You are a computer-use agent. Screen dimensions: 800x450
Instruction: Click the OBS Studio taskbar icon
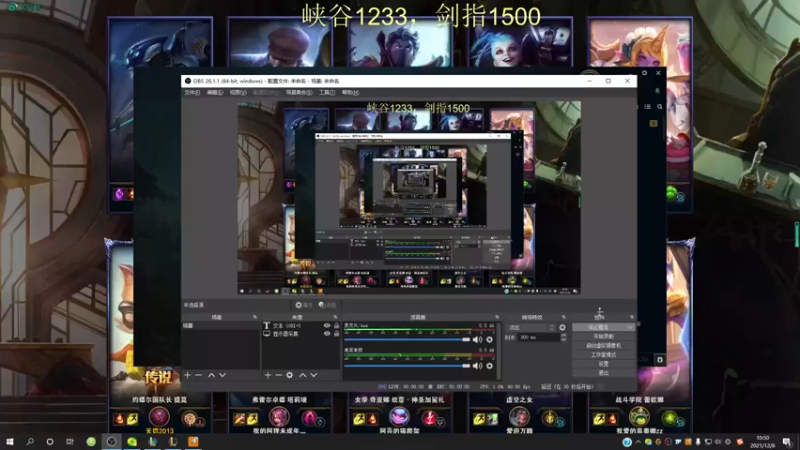click(x=111, y=442)
